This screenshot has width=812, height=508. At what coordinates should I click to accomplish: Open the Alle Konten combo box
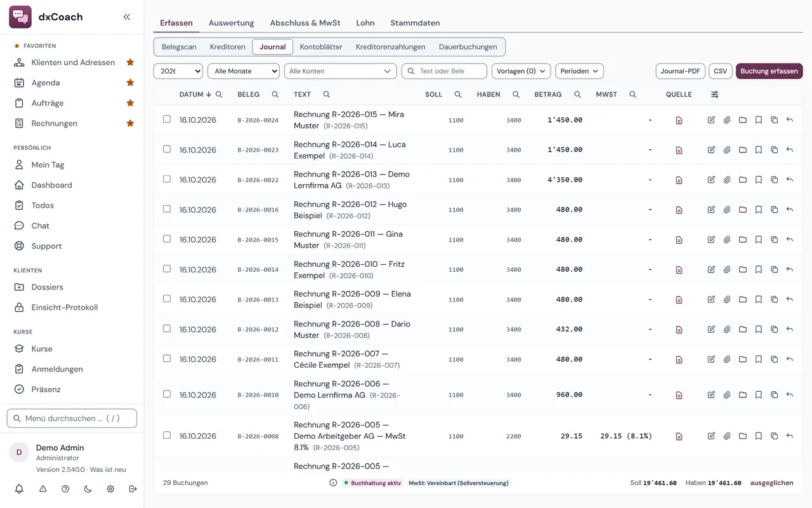[x=341, y=71]
